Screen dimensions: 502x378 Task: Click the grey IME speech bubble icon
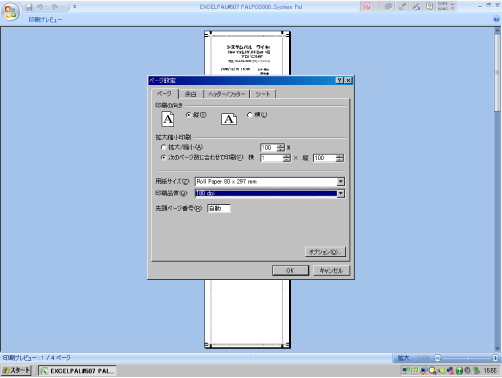pyautogui.click(x=388, y=6)
